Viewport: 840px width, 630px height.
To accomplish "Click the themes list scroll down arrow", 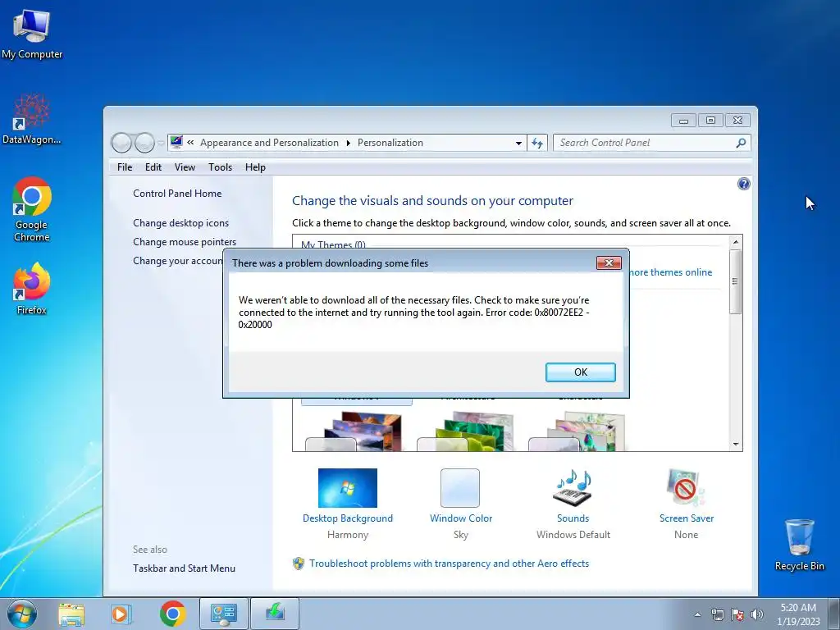I will pos(736,444).
